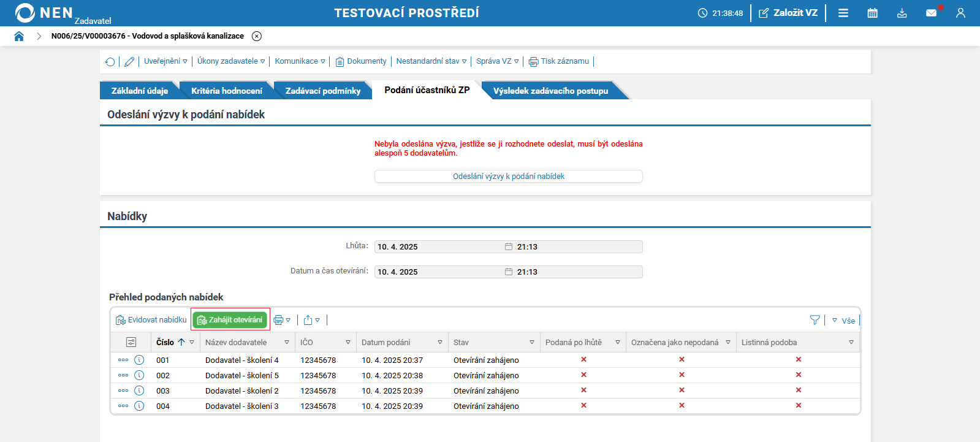
Task: Open the Výsledek zadávacího postupu tab
Action: coord(551,91)
